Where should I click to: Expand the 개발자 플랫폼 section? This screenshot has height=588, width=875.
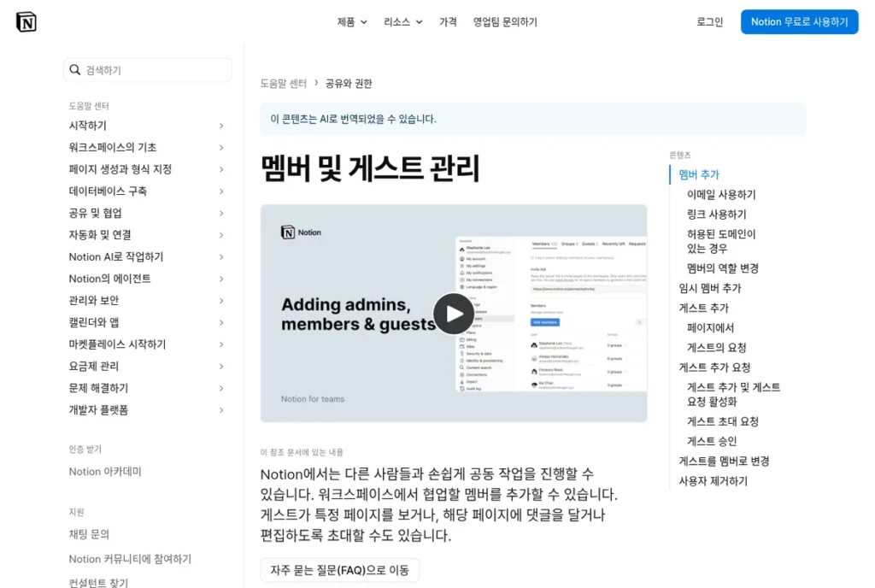click(146, 410)
